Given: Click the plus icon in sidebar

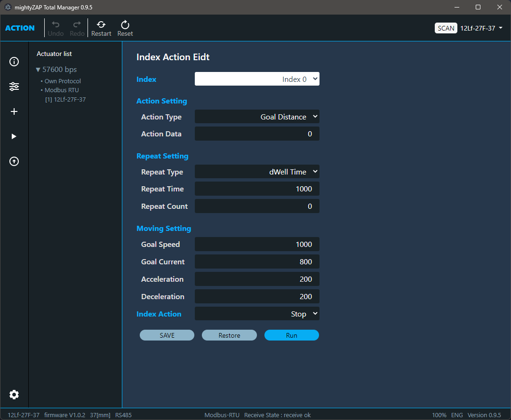Looking at the screenshot, I should (x=14, y=111).
